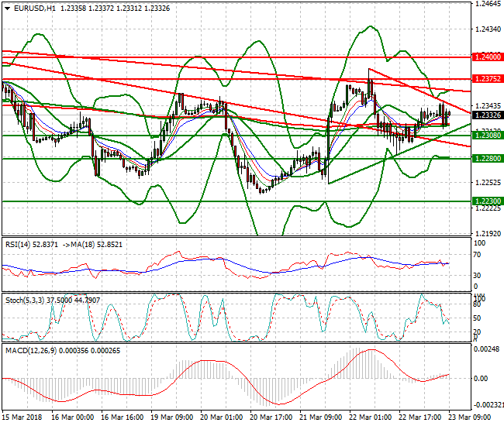Click the MACD scale value -0.002321
Screen dimensions: 504x426
[488, 405]
